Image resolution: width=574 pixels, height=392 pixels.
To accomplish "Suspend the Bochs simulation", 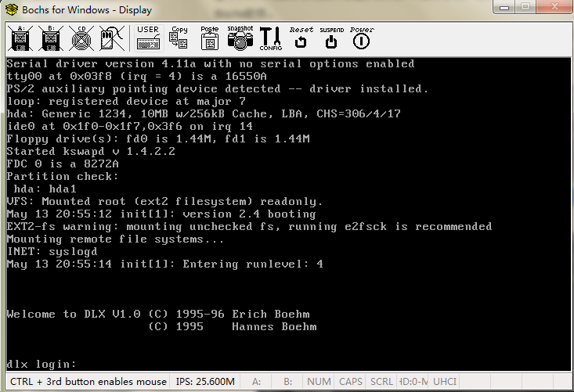I will pos(331,38).
